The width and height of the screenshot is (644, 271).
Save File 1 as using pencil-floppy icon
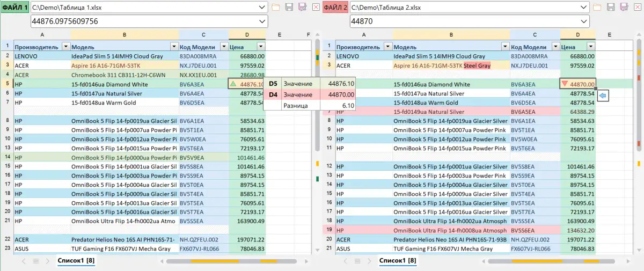pos(302,7)
